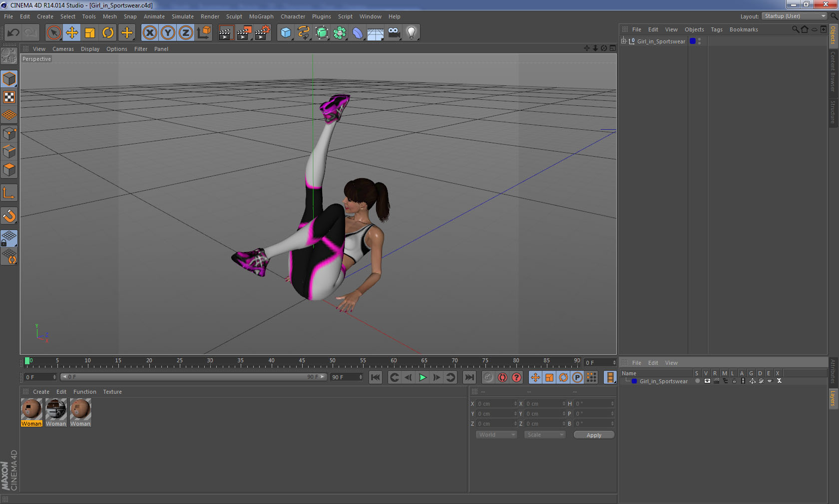
Task: Click the Make Editable icon
Action: [x=9, y=56]
